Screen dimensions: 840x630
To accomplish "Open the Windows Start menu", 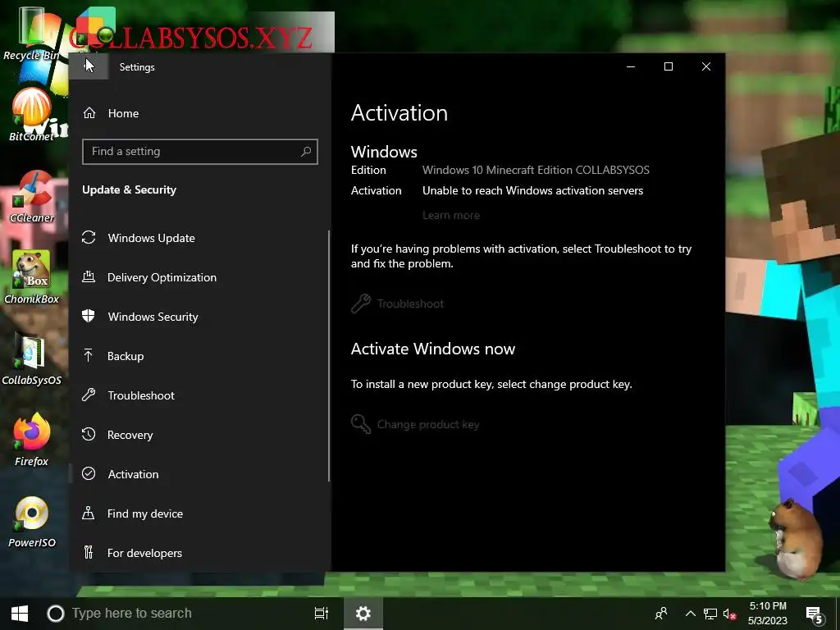I will click(x=20, y=614).
